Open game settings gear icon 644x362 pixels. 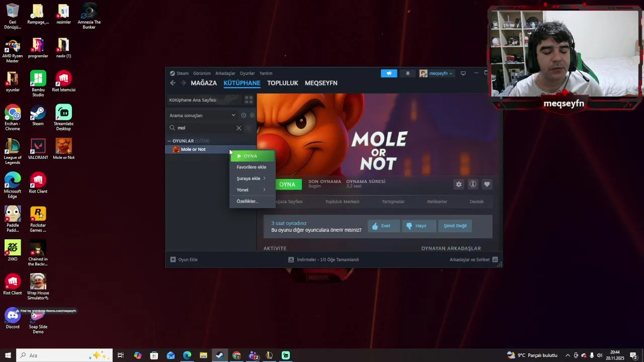[x=459, y=185]
